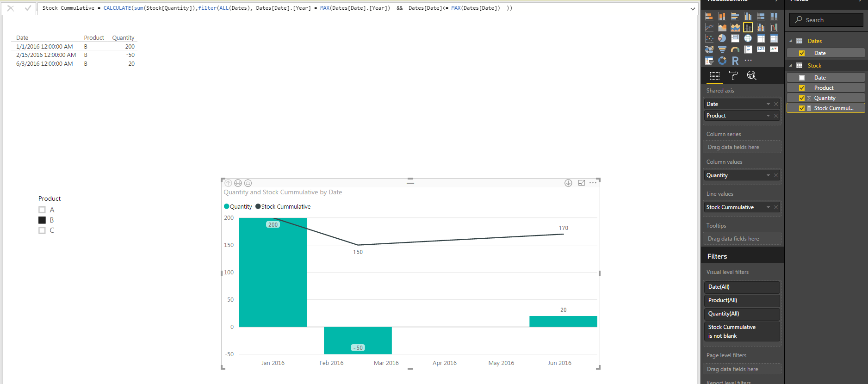The image size is (868, 384).
Task: Choose the gauge visualization
Action: 735,50
